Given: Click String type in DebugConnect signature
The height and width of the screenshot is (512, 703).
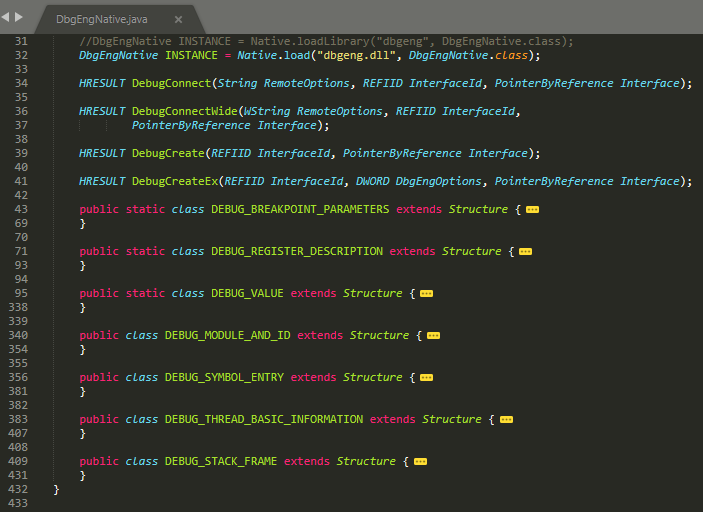Looking at the screenshot, I should (x=237, y=83).
